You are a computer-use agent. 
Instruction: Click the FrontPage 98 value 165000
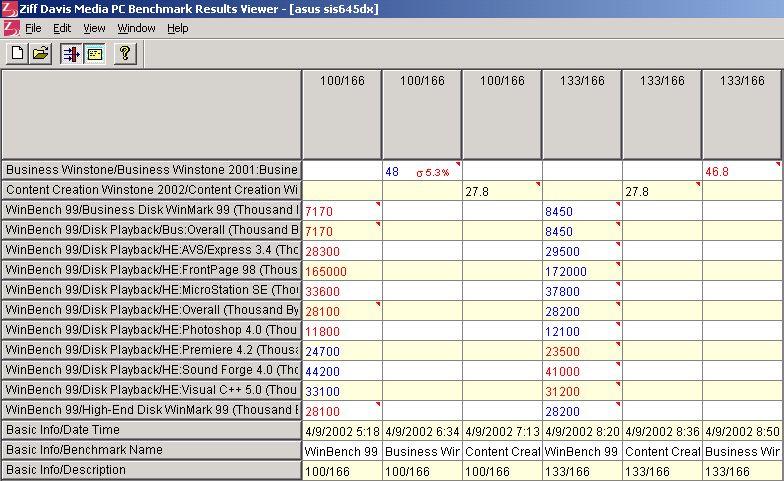(x=342, y=271)
